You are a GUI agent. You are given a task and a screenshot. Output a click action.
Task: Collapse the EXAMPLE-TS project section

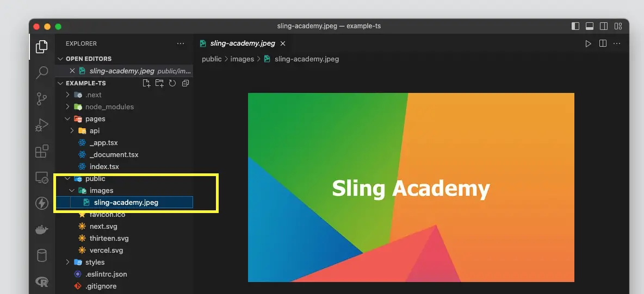pos(60,83)
